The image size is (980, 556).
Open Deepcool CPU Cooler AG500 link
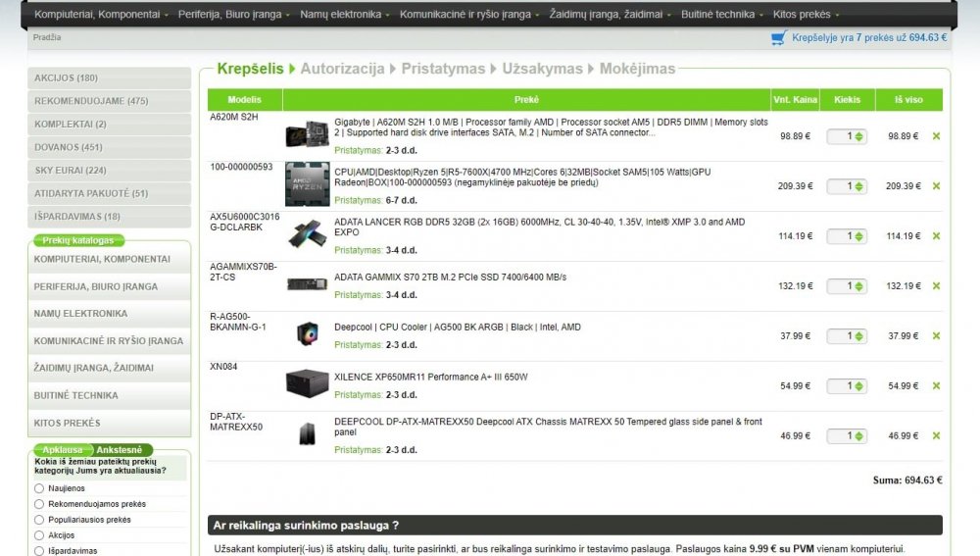458,328
